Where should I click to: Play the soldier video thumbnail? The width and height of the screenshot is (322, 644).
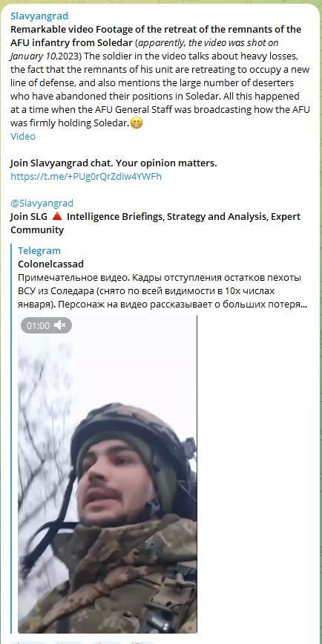pyautogui.click(x=108, y=475)
